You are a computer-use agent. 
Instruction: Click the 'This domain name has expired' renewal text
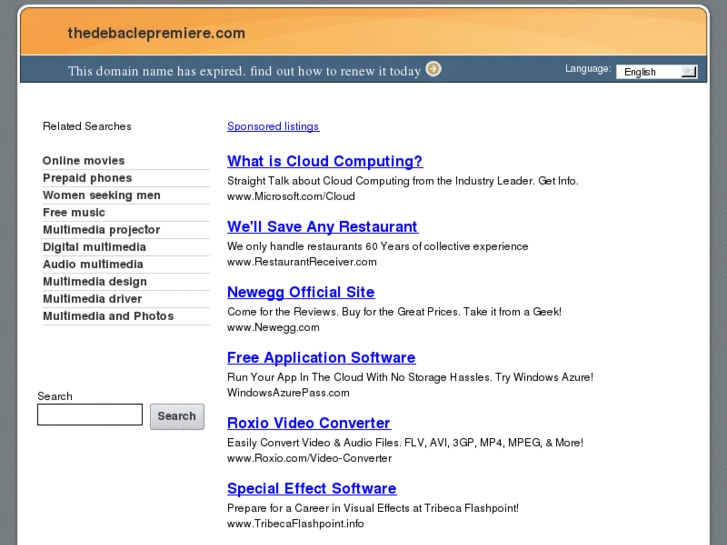pyautogui.click(x=244, y=71)
